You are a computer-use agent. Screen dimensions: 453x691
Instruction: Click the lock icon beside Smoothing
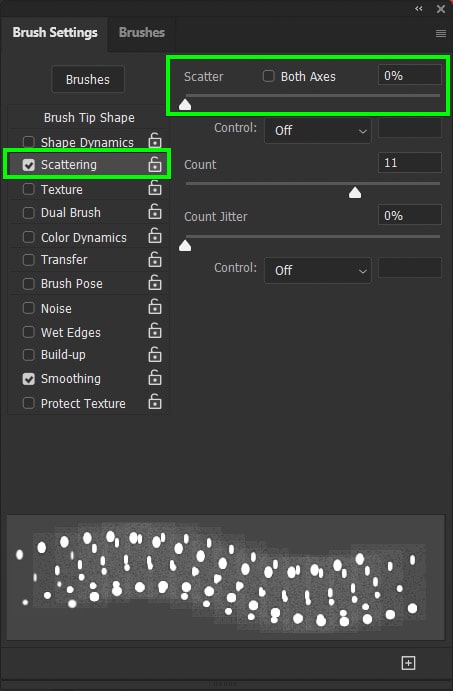pos(155,377)
